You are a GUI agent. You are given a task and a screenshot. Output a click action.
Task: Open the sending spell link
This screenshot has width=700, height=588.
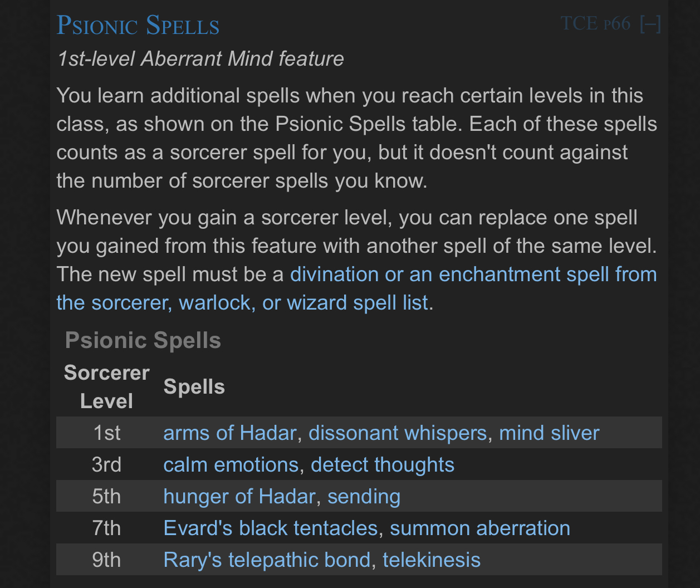(x=364, y=496)
